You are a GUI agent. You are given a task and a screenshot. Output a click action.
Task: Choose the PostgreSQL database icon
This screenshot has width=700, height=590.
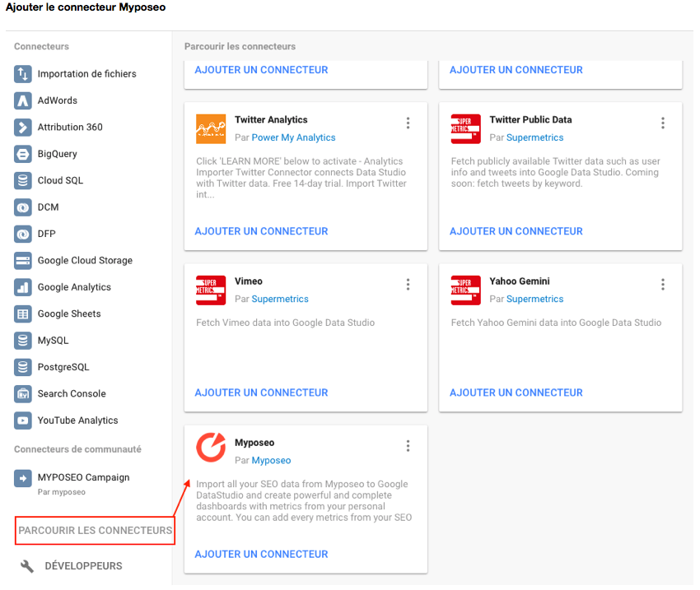click(x=23, y=368)
